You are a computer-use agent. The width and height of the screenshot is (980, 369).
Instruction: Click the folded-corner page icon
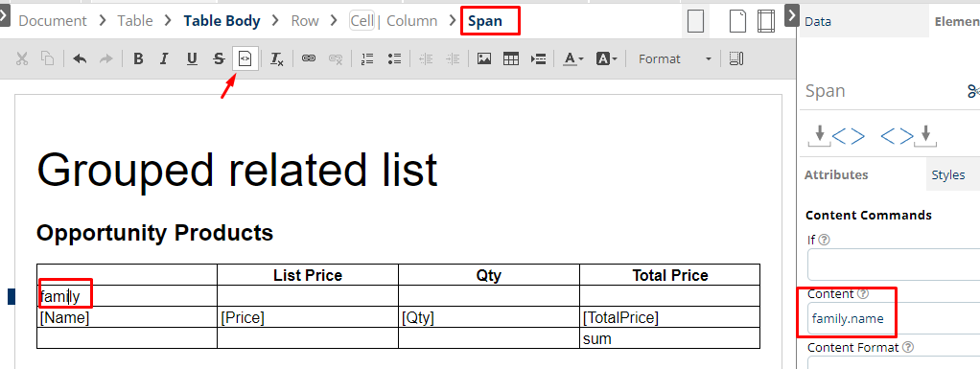coord(738,20)
